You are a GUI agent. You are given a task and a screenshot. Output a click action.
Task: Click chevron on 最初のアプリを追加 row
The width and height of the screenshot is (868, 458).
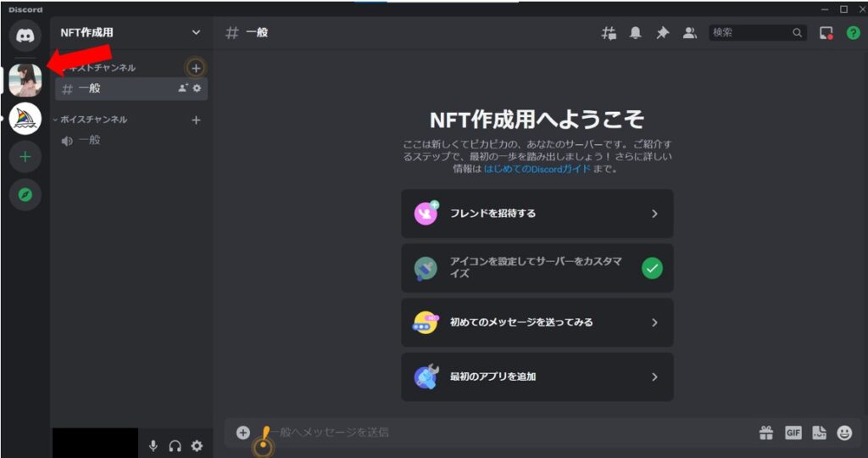(x=655, y=377)
